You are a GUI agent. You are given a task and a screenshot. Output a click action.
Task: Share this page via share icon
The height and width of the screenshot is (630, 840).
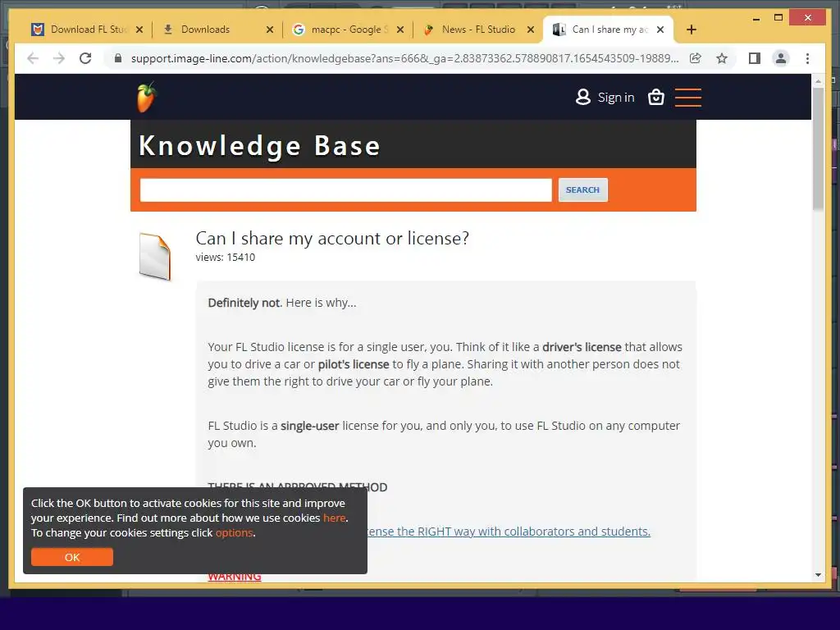click(x=696, y=58)
